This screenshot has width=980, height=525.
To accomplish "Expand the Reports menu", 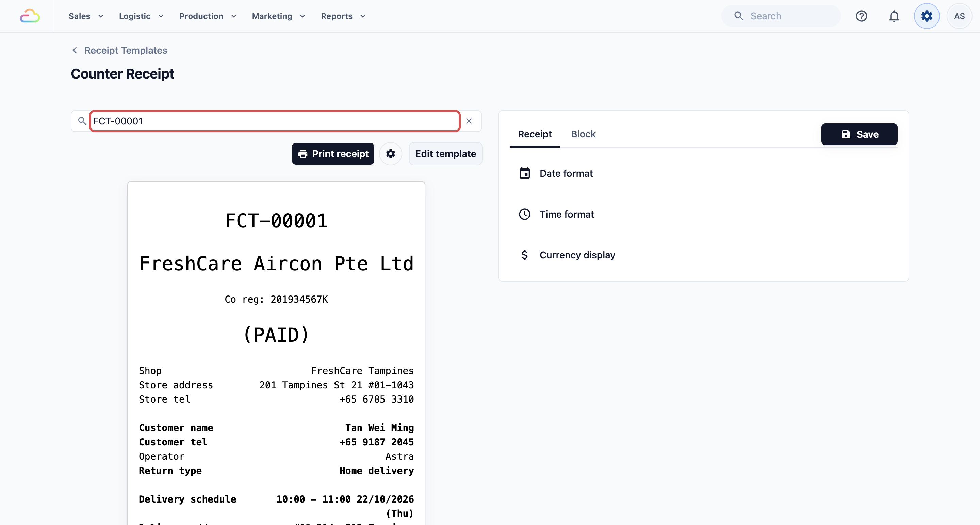I will (x=343, y=16).
